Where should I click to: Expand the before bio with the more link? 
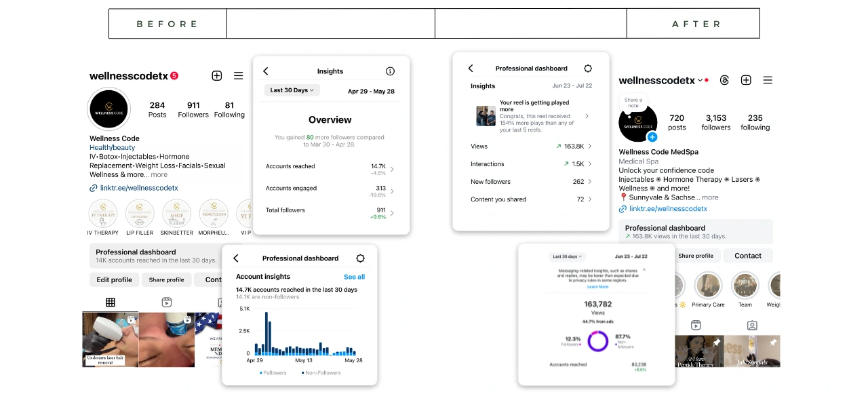[159, 174]
